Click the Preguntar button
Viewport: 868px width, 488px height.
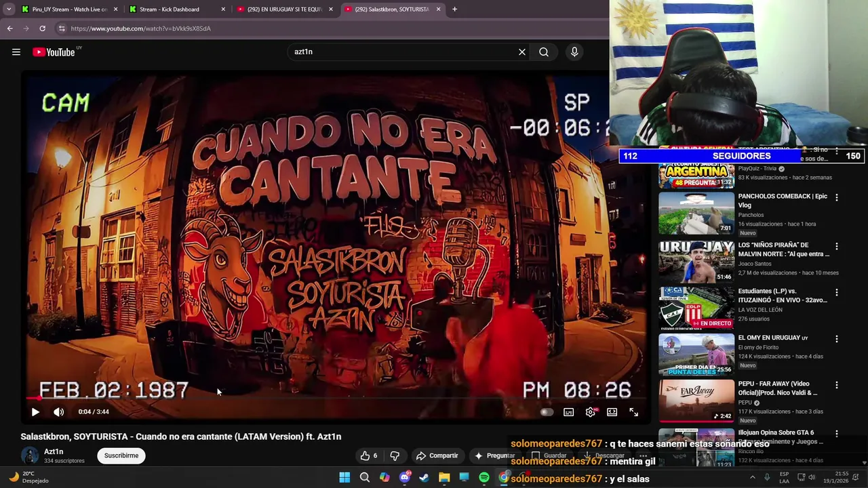494,455
